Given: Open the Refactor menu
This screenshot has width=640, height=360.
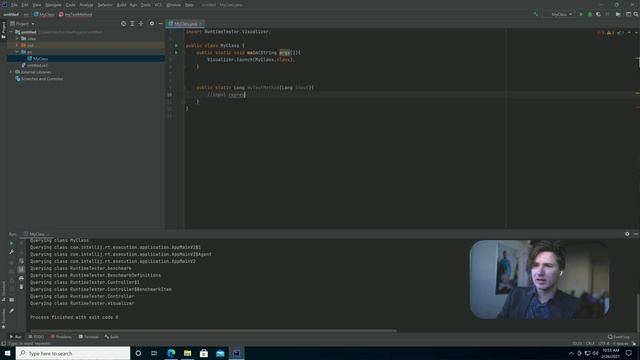Looking at the screenshot, I should [x=105, y=5].
